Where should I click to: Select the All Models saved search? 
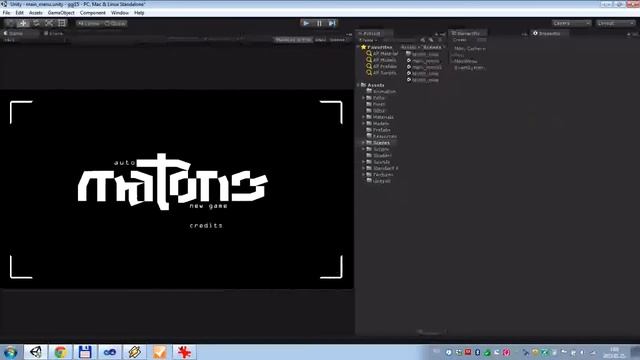381,60
